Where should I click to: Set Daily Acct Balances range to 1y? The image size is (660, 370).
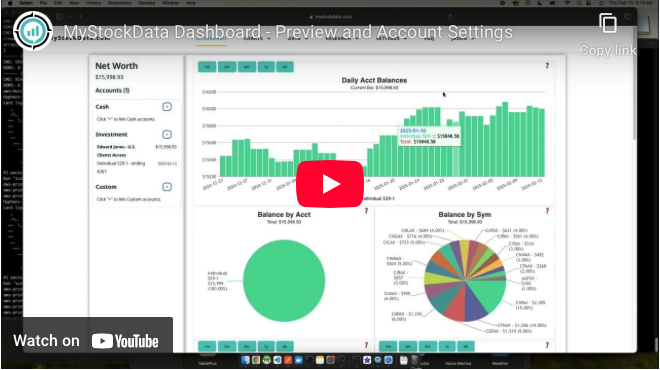266,67
